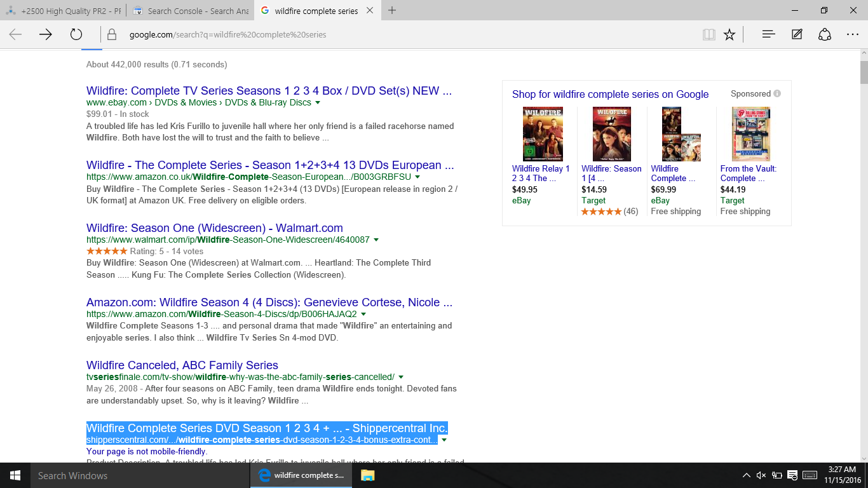Open a new browser tab
868x488 pixels.
(x=392, y=11)
